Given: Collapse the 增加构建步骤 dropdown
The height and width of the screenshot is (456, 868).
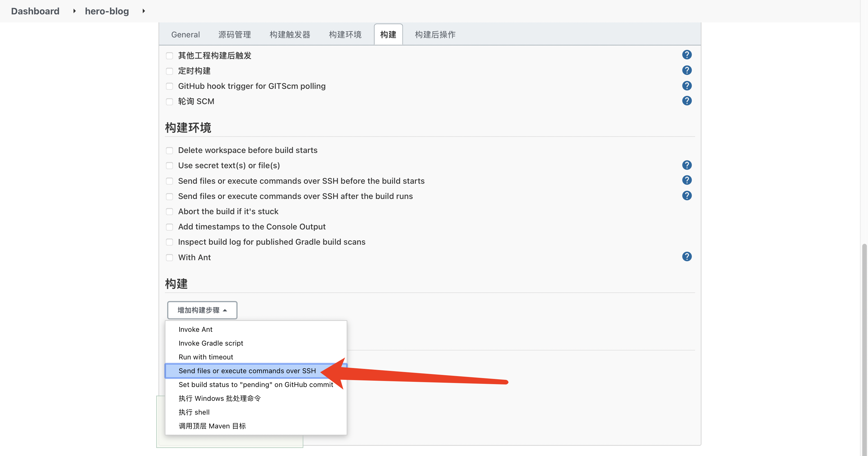Looking at the screenshot, I should click(202, 310).
